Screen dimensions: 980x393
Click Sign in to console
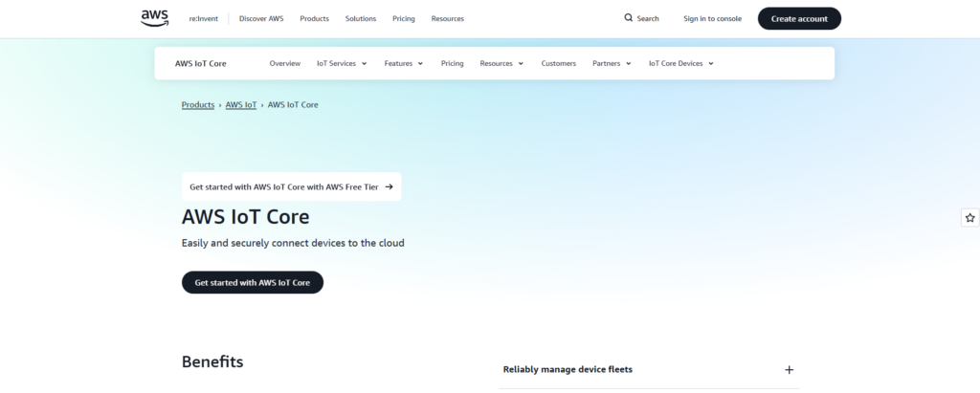click(x=712, y=19)
